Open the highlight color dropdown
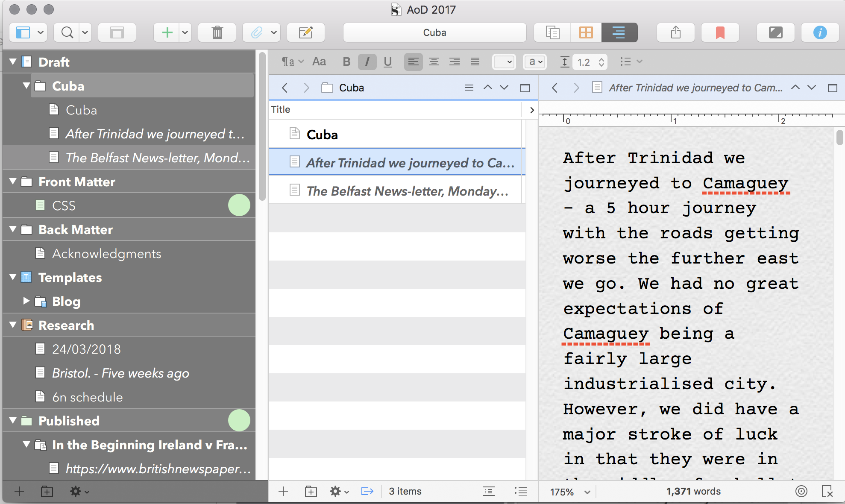Image resolution: width=845 pixels, height=504 pixels. tap(534, 62)
